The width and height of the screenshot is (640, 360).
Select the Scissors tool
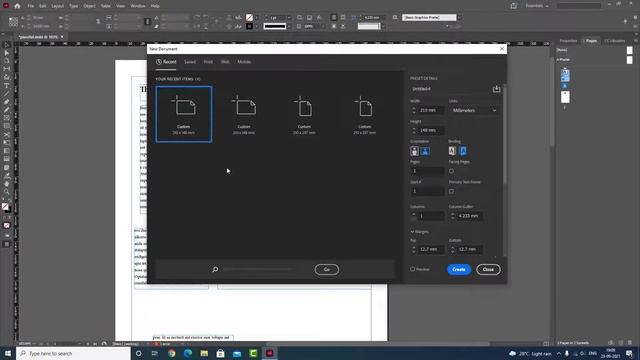[x=7, y=135]
